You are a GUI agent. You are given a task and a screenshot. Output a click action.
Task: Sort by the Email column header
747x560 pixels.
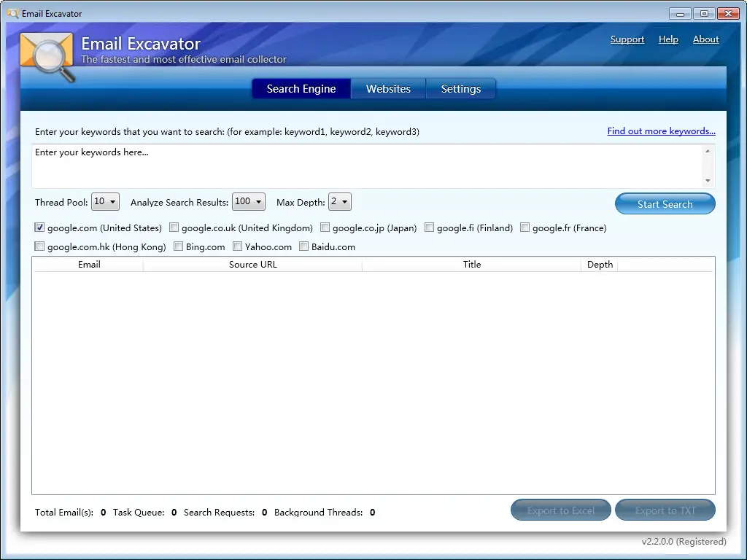89,265
